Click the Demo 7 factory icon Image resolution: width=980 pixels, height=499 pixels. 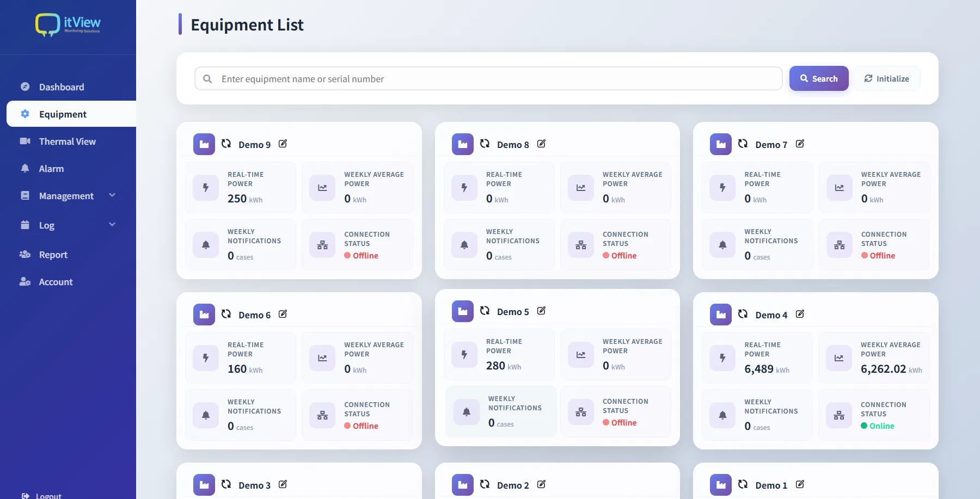(x=721, y=144)
